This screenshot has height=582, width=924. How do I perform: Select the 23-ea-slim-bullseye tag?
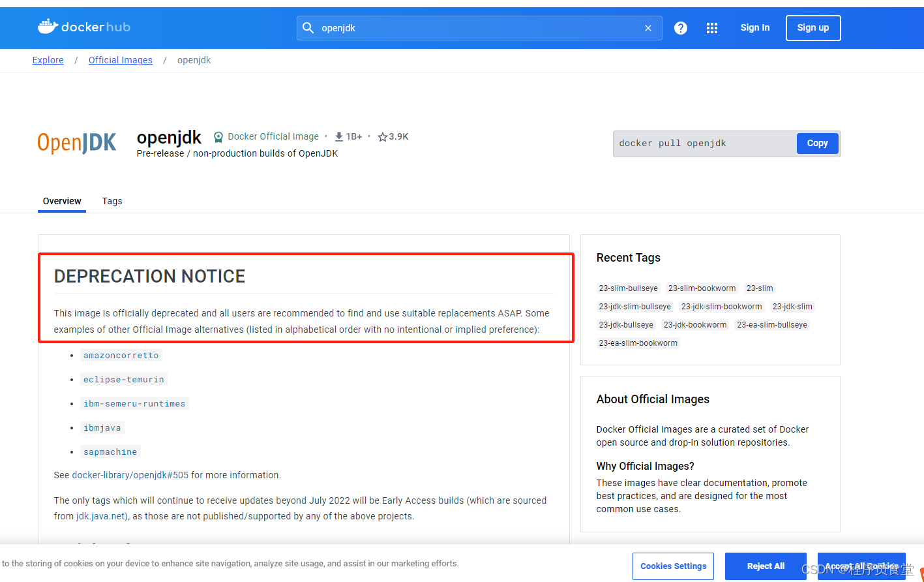coord(772,325)
